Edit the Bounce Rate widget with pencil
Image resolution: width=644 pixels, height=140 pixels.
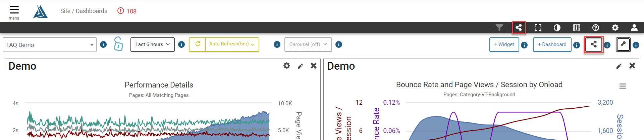(x=619, y=66)
